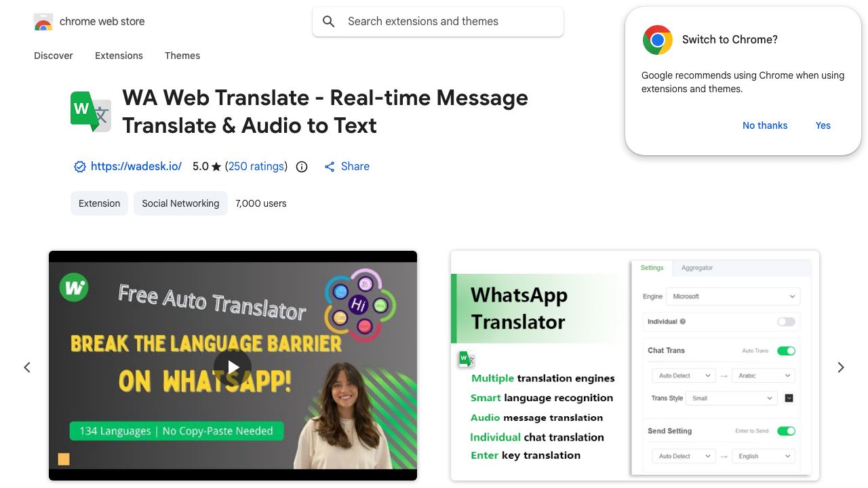The image size is (868, 488).
Task: Click No thanks in Chrome prompt
Action: tap(765, 125)
